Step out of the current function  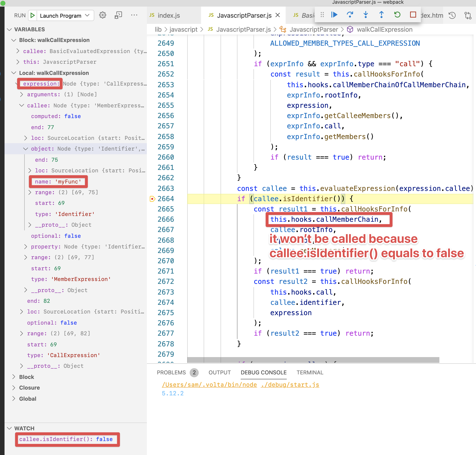(381, 15)
